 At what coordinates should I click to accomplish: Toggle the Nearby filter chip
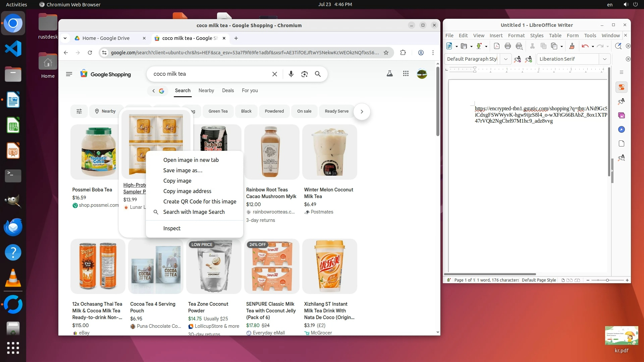tap(105, 111)
